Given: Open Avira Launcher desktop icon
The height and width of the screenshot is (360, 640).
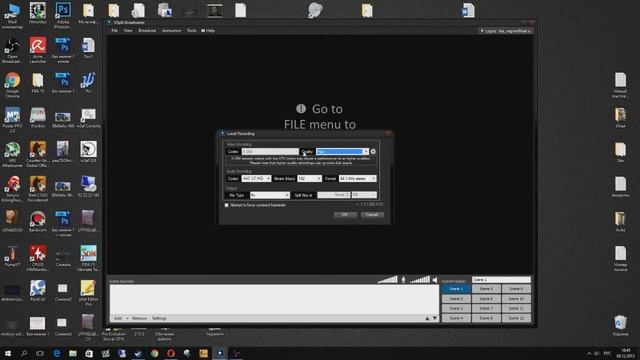Looking at the screenshot, I should tap(38, 51).
